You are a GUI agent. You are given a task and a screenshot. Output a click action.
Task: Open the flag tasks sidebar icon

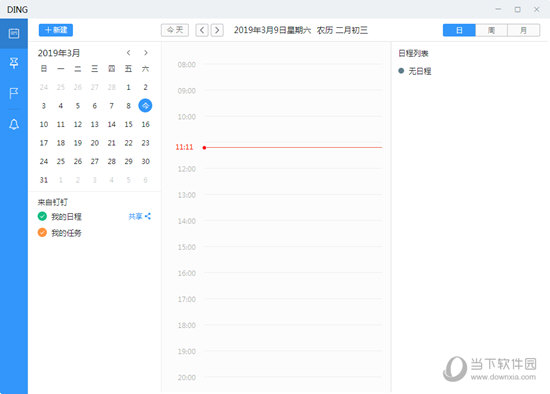(14, 93)
